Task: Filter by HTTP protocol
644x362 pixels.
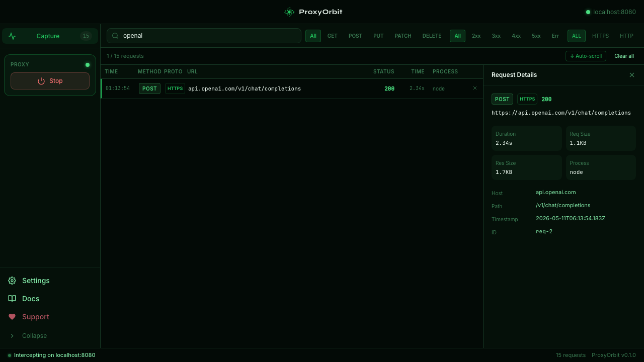Action: coord(626,36)
